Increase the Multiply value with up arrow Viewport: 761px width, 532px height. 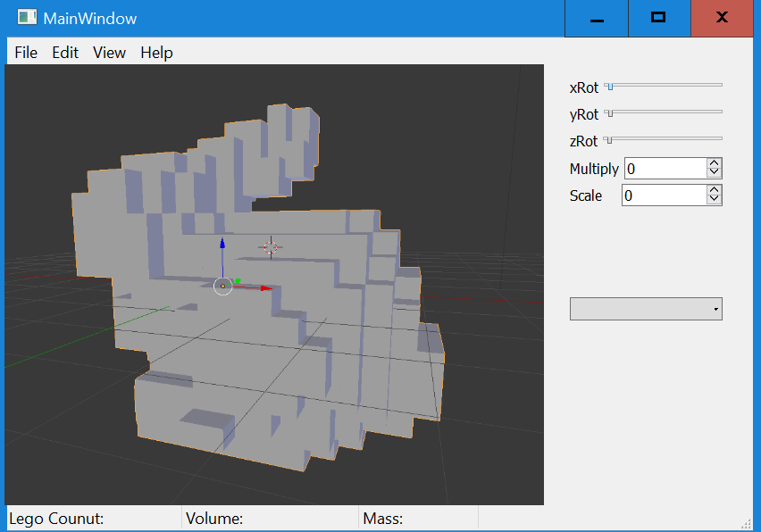(714, 163)
